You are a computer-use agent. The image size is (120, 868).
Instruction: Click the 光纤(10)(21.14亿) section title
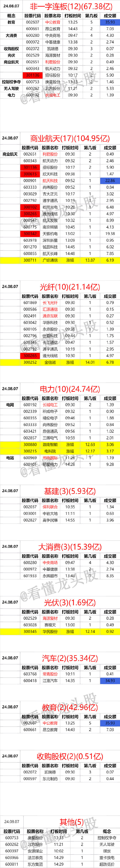coord(70,287)
